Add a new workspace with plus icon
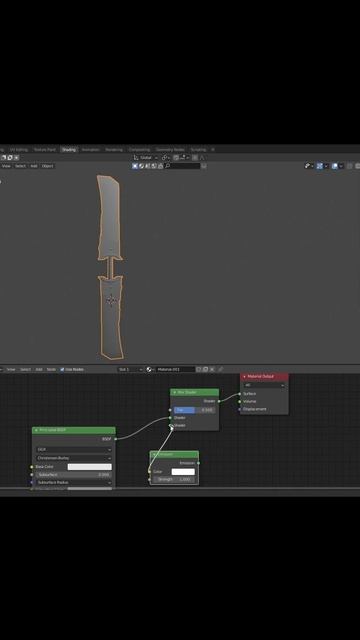The height and width of the screenshot is (640, 360). 213,150
